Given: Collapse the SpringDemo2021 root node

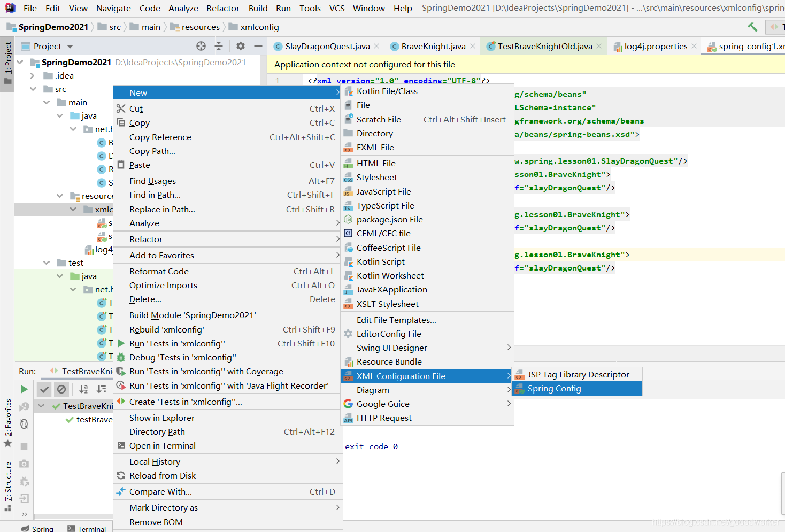Looking at the screenshot, I should tap(20, 62).
